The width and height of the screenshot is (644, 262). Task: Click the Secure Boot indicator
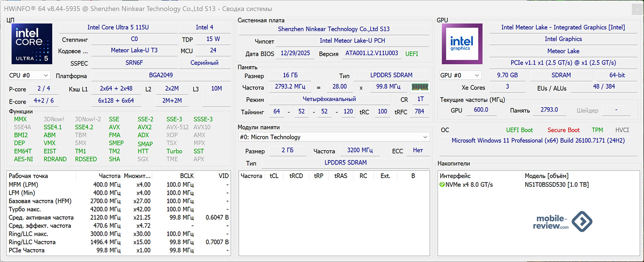coord(563,130)
